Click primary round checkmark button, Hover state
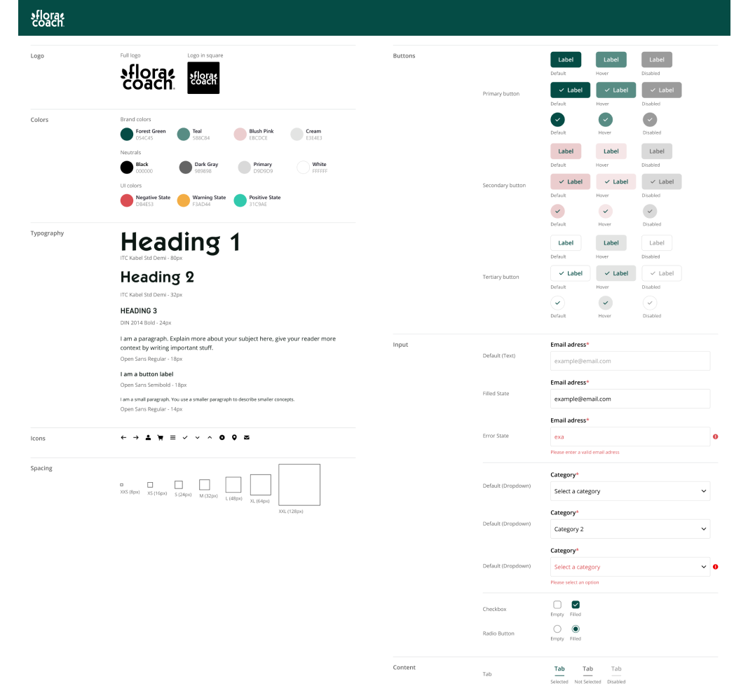 click(606, 120)
